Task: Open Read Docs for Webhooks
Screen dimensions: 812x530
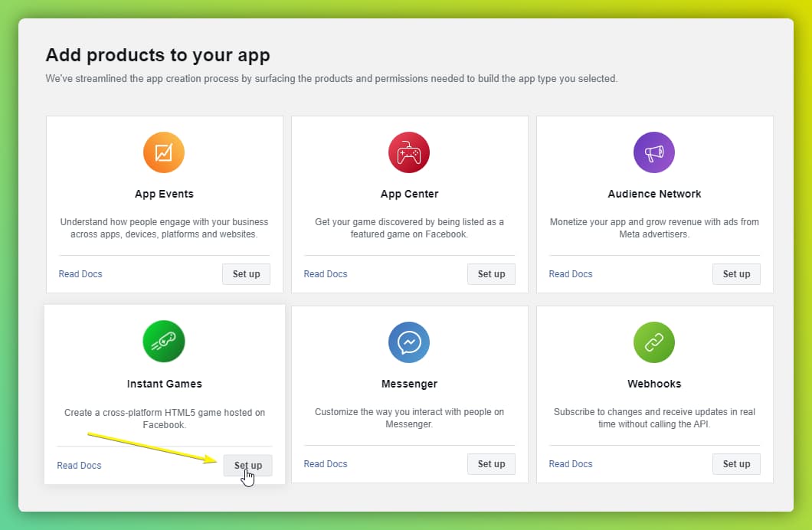Action: coord(571,464)
